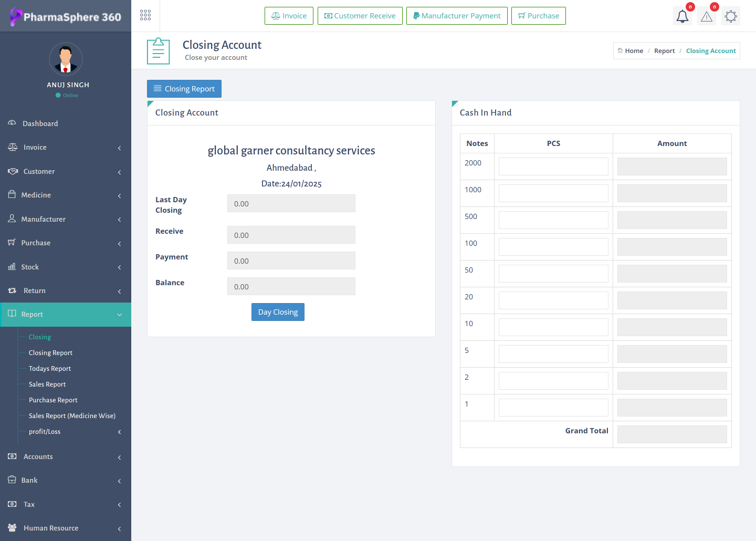Click the Dashboard icon in sidebar
This screenshot has height=541, width=756.
click(12, 123)
